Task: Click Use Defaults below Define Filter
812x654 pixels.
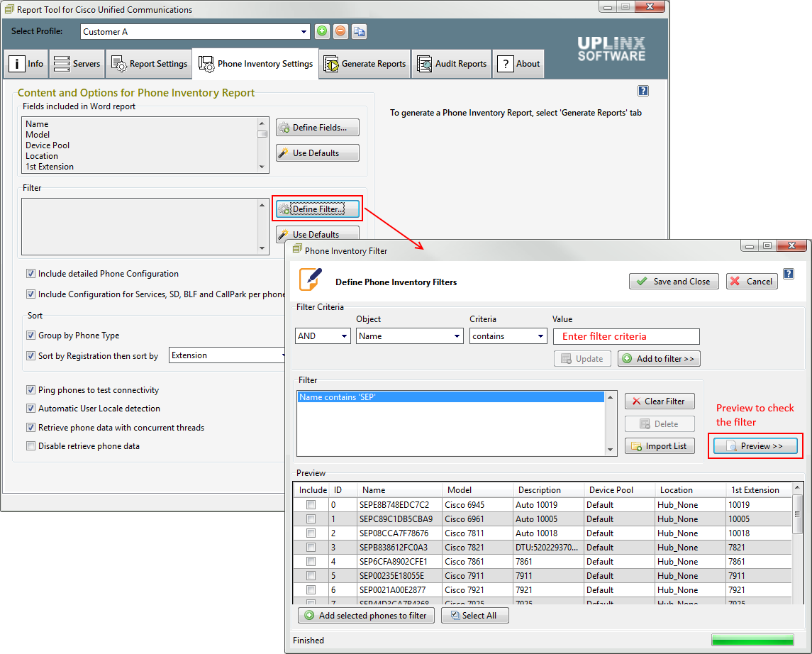Action: pos(318,234)
